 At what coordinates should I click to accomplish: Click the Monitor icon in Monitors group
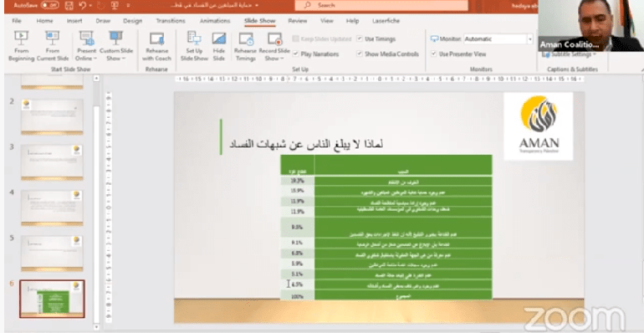pos(435,38)
